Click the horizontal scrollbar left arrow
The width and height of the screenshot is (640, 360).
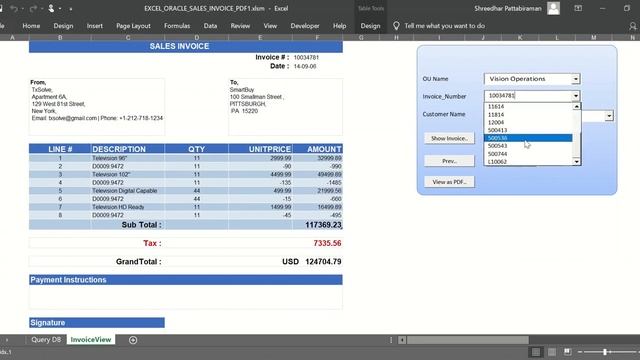(x=402, y=340)
